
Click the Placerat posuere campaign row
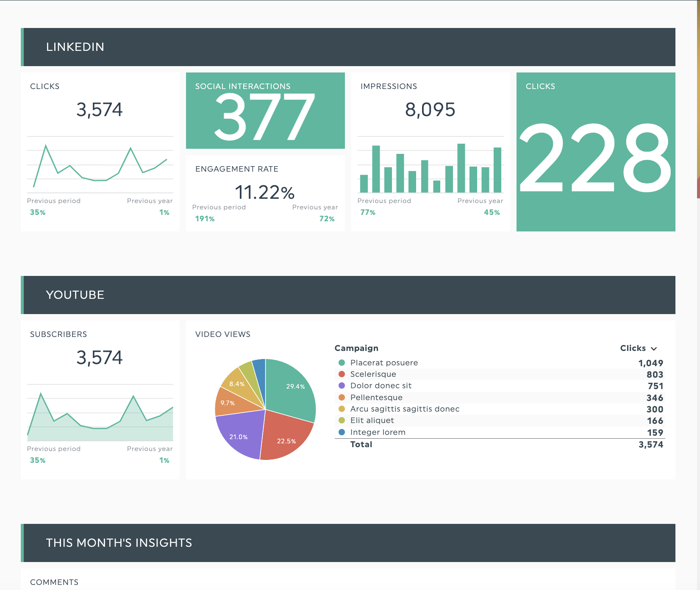point(500,363)
